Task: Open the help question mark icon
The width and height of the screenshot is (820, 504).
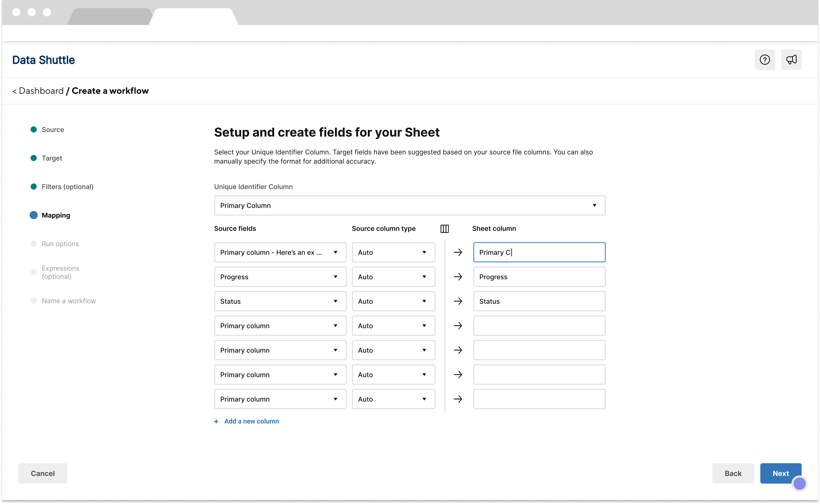Action: 764,60
